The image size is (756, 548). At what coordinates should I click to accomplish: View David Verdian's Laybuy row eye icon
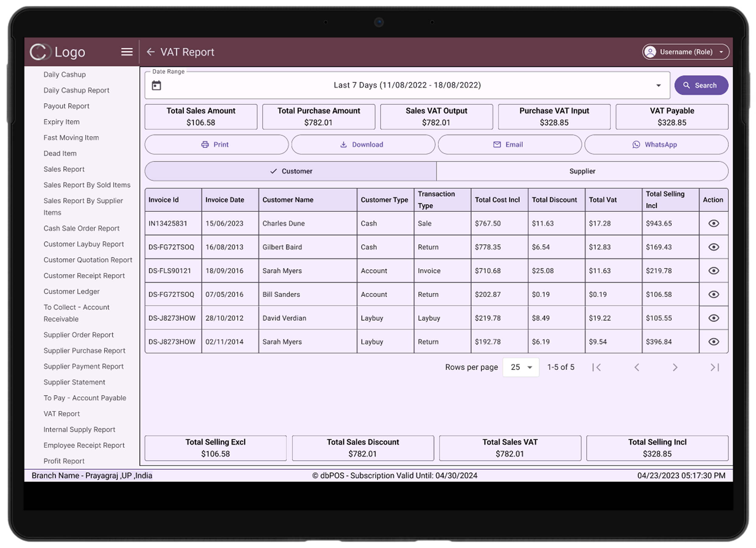[x=713, y=318]
